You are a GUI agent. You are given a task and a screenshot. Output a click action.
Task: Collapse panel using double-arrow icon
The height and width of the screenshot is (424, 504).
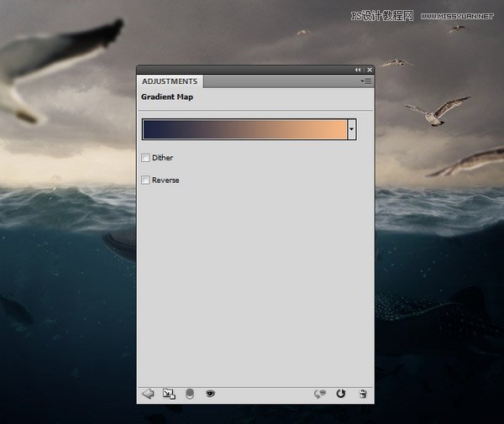[358, 70]
